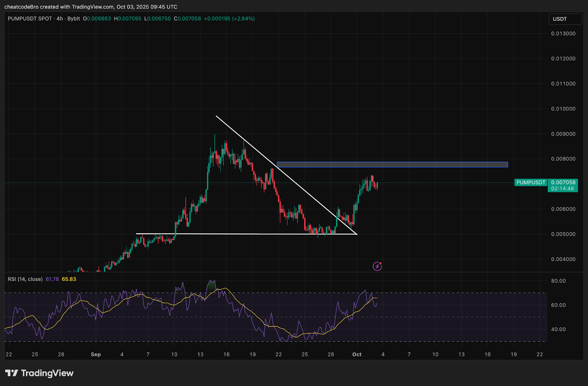588x386 pixels.
Task: Click the RSI value 61.78 in the subpanel
Action: coord(52,279)
